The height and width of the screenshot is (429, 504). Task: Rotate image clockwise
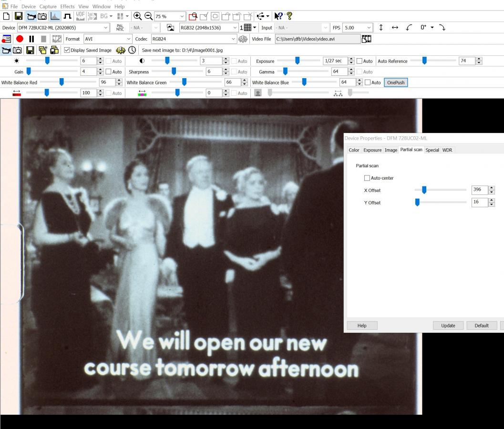click(442, 28)
